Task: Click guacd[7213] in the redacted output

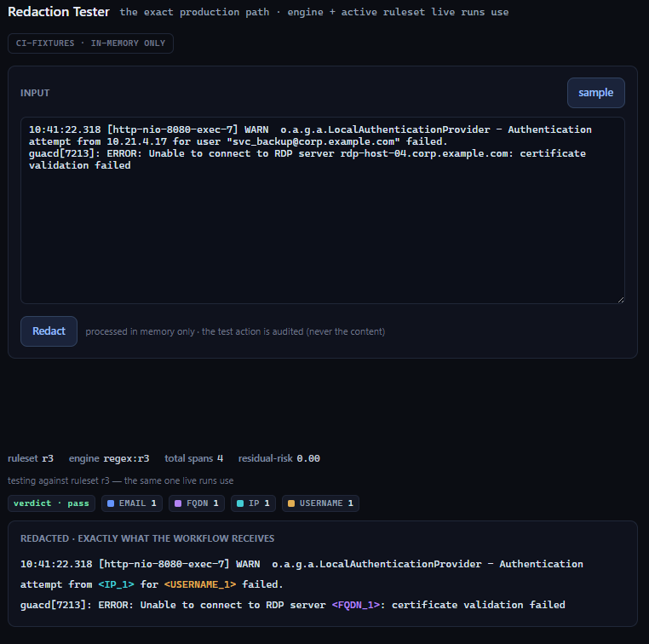Action: (55, 605)
